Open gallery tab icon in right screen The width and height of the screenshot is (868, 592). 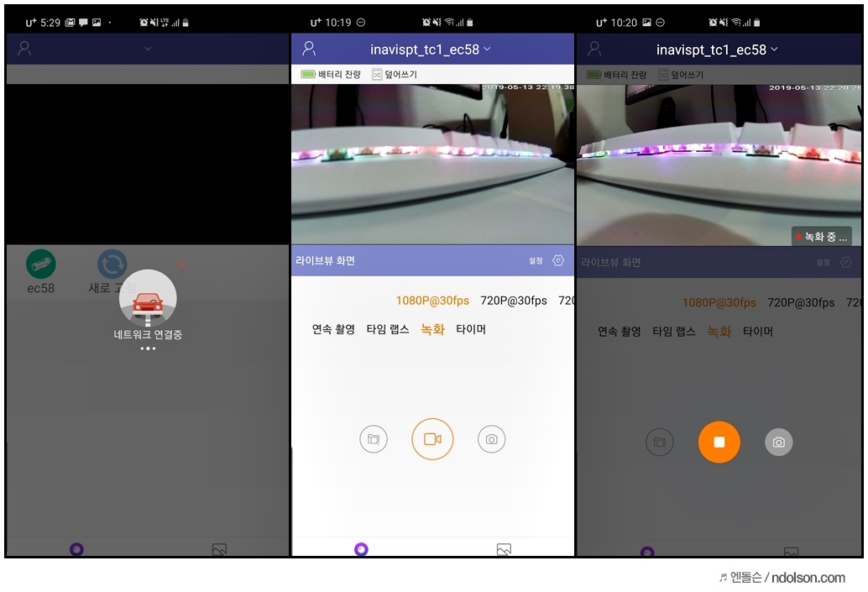[791, 552]
